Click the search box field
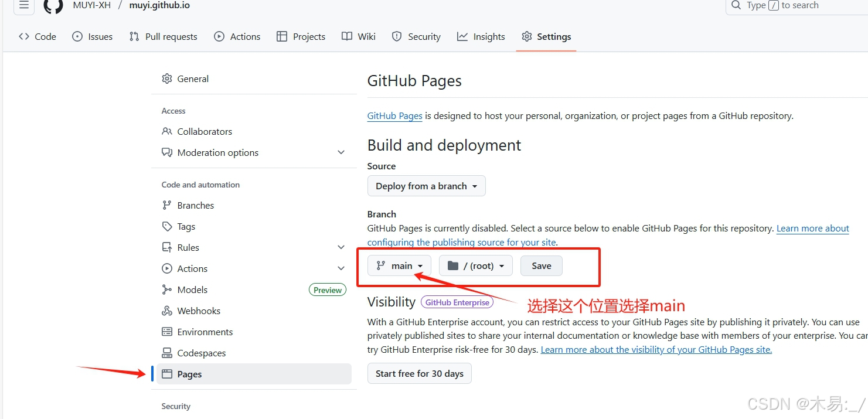The width and height of the screenshot is (868, 419). (x=797, y=6)
